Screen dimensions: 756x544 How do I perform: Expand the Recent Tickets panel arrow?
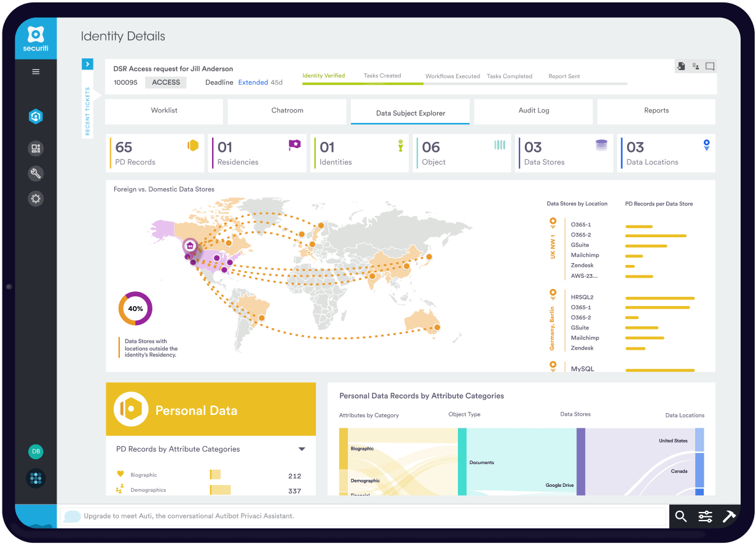(x=87, y=64)
